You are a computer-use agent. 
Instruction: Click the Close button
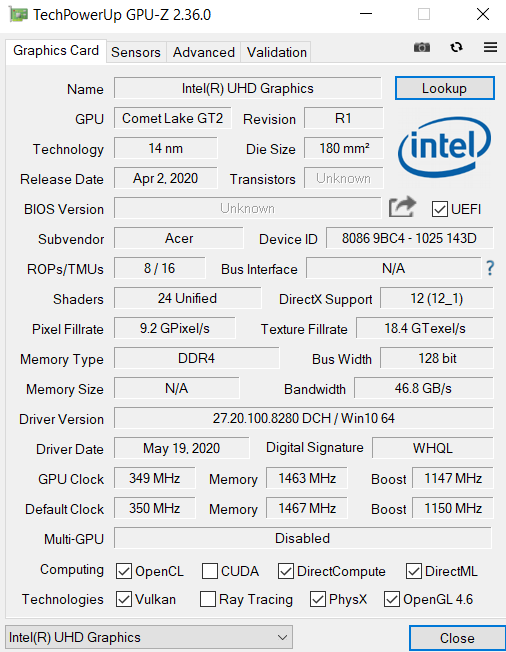coord(457,638)
